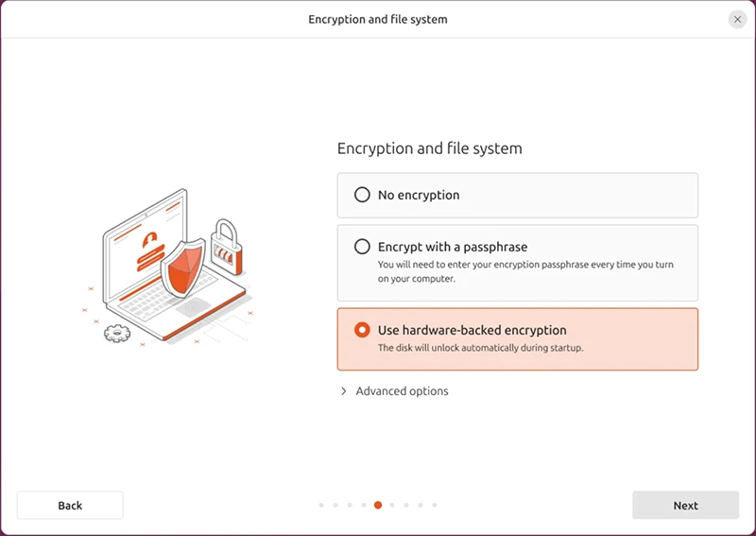Click the shield icon in the illustration
The width and height of the screenshot is (756, 536).
(182, 268)
